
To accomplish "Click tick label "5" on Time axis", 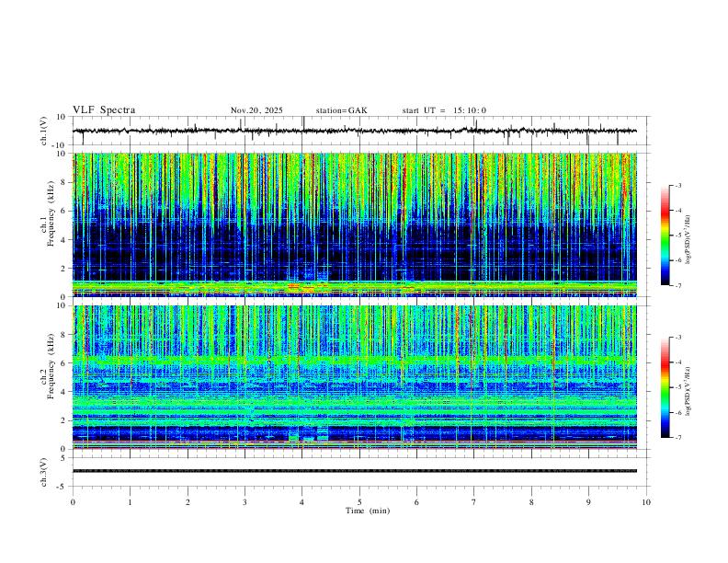I will click(359, 502).
